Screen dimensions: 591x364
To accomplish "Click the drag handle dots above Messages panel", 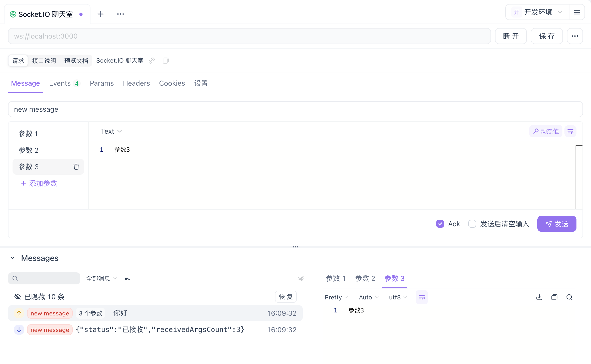I will [295, 247].
